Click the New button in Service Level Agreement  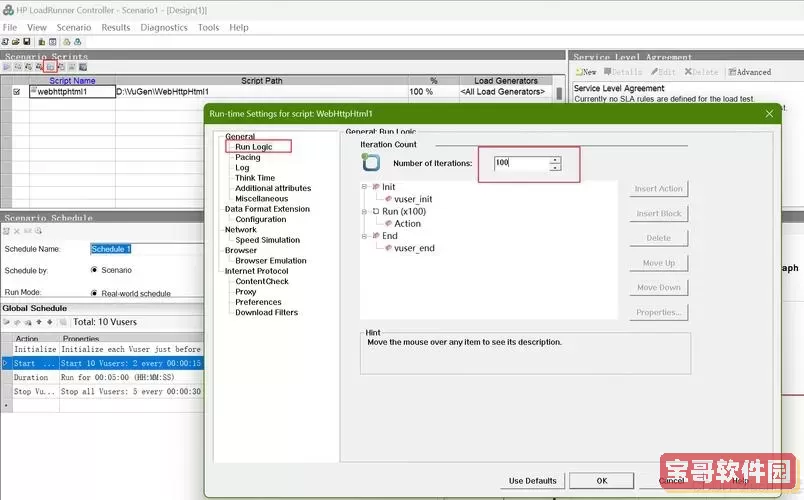pyautogui.click(x=586, y=72)
